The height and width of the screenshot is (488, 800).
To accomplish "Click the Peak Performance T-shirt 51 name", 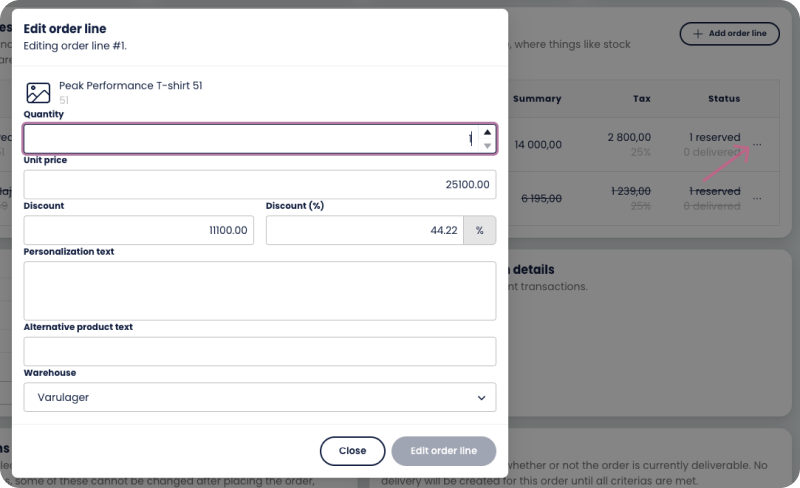I will click(x=131, y=86).
